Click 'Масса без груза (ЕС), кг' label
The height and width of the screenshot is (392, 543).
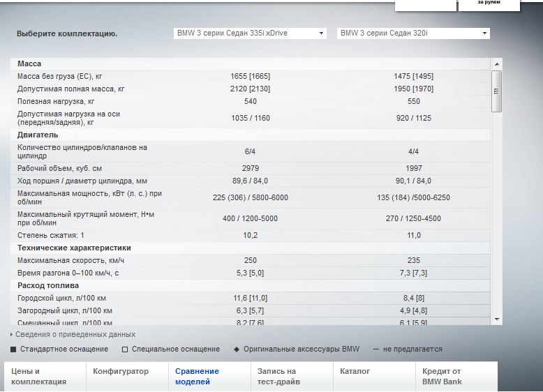[59, 76]
